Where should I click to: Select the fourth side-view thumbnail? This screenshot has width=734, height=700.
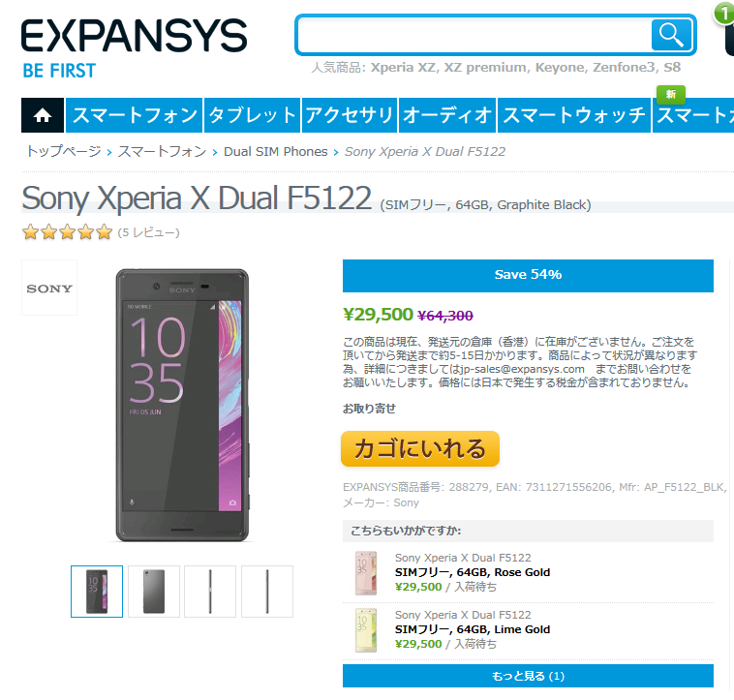click(267, 592)
